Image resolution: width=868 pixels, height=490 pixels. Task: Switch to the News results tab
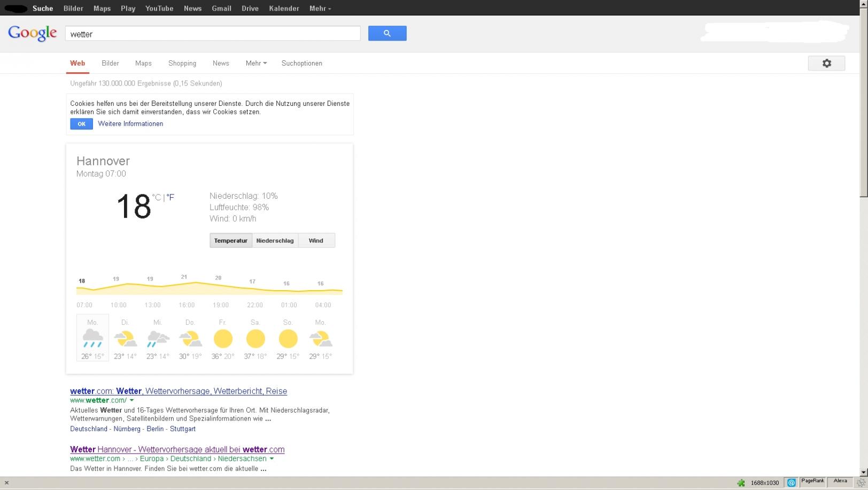221,63
